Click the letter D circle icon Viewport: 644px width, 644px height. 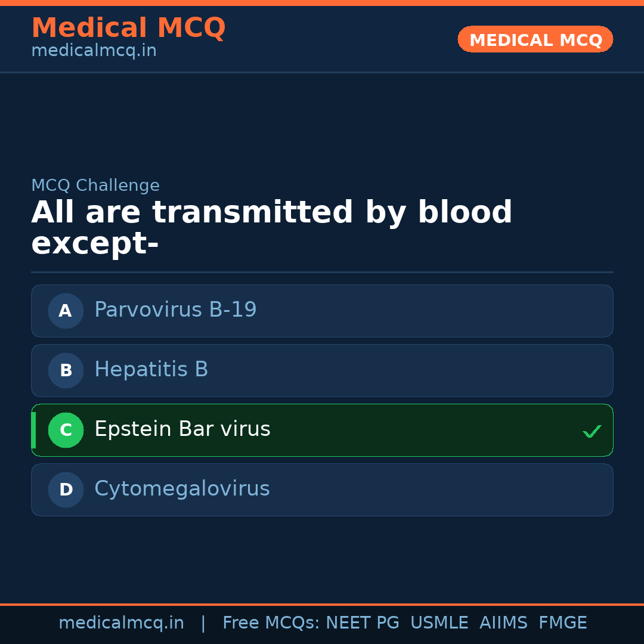(66, 490)
